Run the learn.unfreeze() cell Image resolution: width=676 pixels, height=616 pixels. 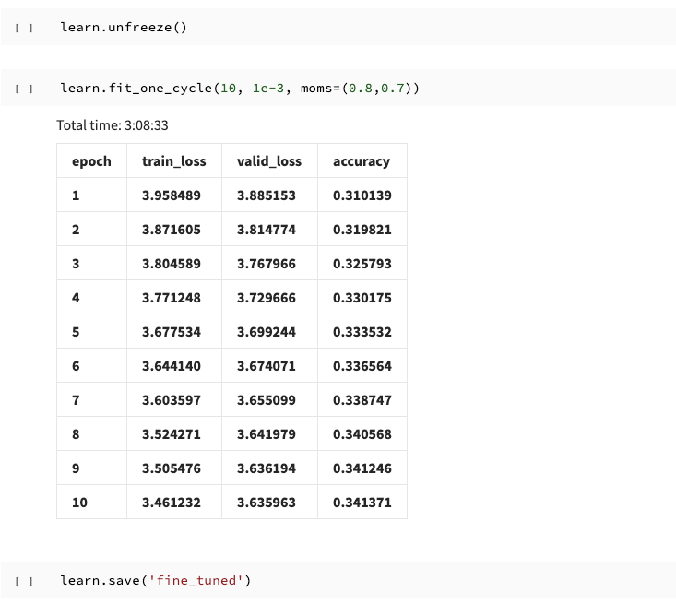point(24,28)
